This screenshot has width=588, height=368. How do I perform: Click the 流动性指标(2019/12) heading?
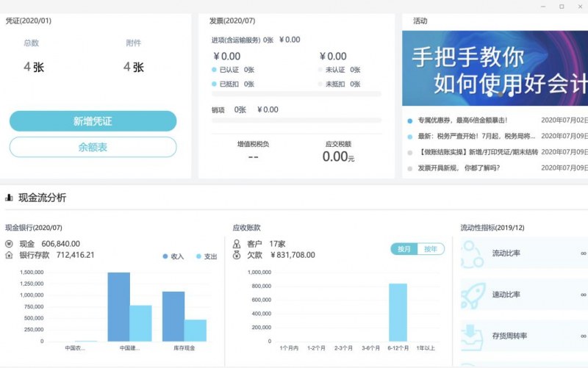(492, 228)
